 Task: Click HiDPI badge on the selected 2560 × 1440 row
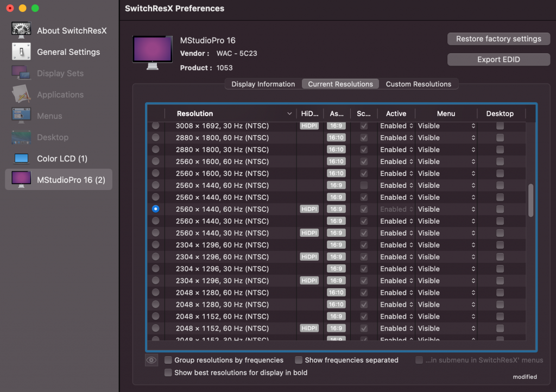tap(309, 209)
